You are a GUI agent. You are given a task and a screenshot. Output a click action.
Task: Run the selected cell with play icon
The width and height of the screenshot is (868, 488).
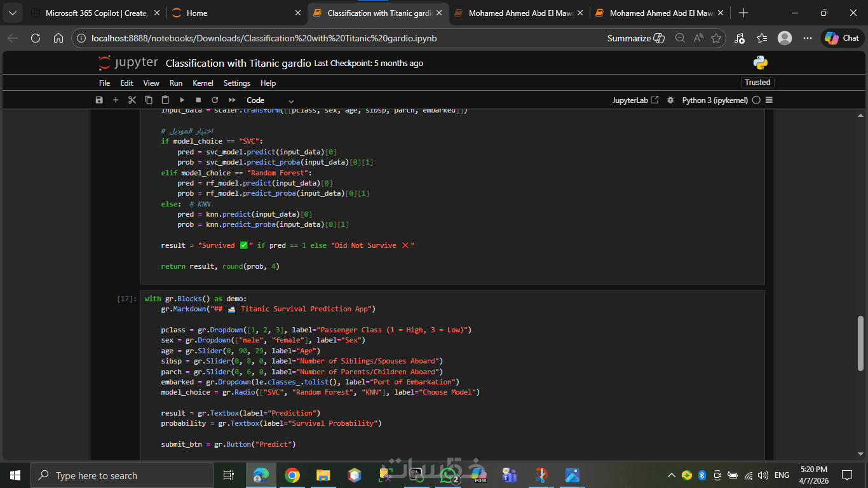click(182, 100)
